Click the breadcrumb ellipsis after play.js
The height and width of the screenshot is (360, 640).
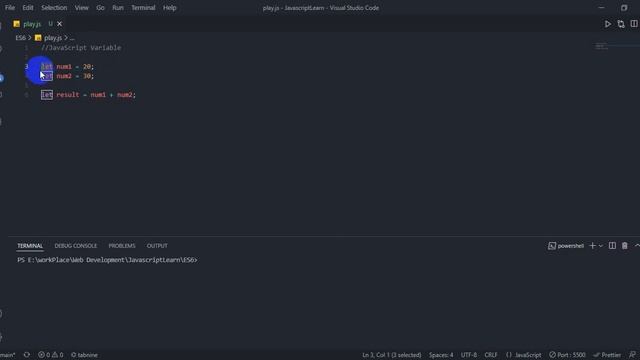coord(72,38)
